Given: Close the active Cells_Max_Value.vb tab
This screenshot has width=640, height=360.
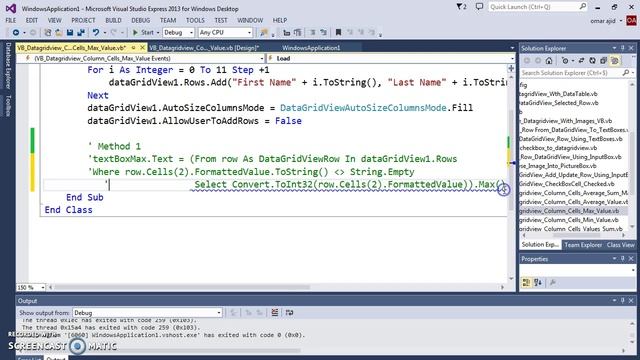Looking at the screenshot, I should click(142, 48).
